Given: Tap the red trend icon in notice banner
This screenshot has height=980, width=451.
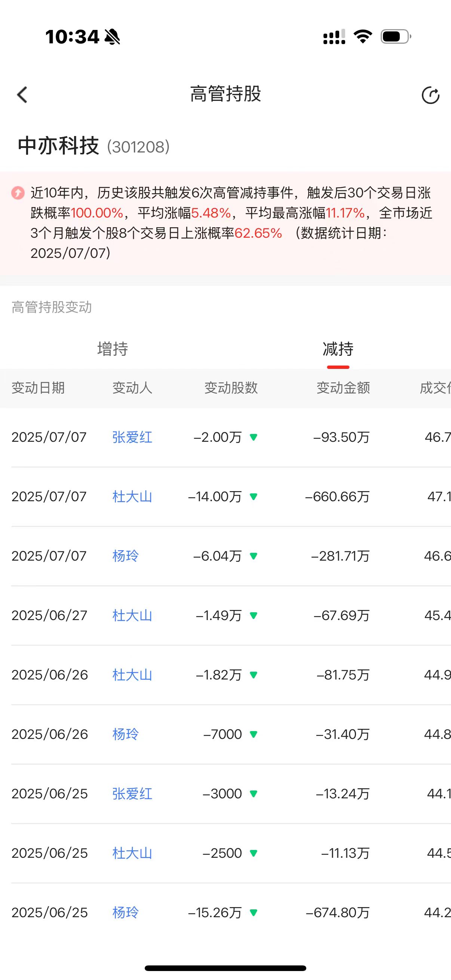Looking at the screenshot, I should tap(18, 193).
